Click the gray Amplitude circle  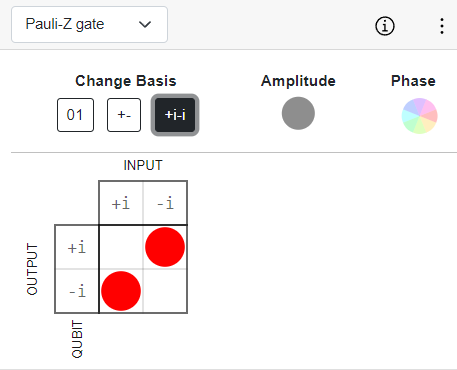(x=298, y=113)
